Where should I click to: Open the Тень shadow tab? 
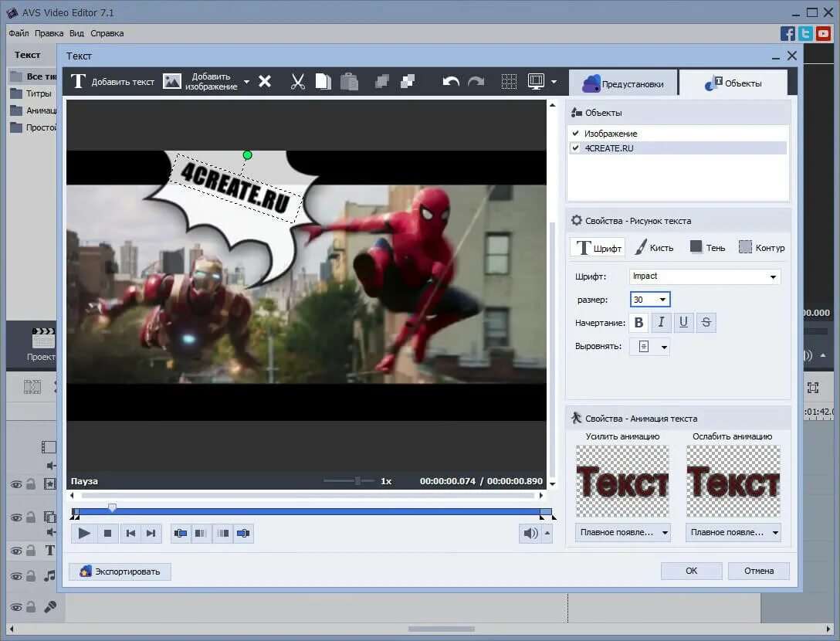[708, 248]
